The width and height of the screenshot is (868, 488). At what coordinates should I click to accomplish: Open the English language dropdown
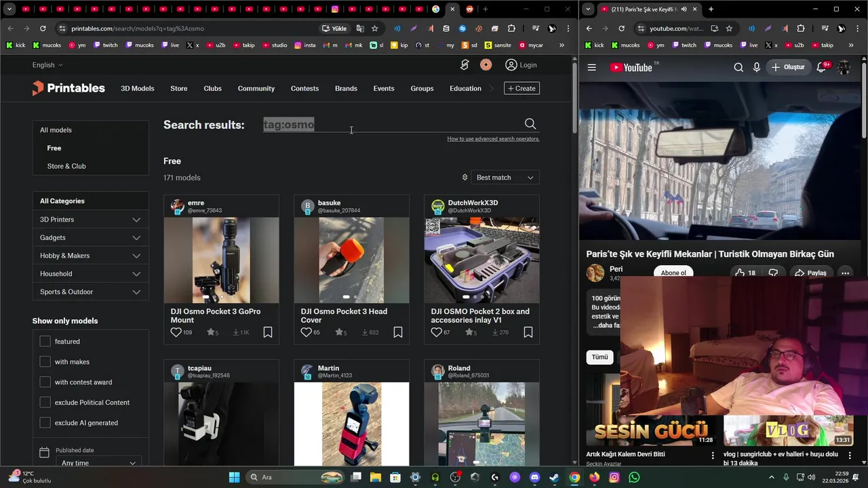coord(47,65)
